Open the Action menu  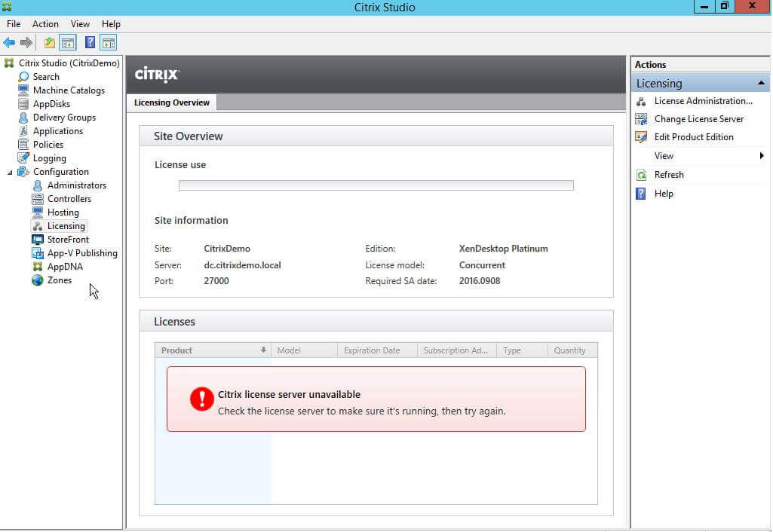45,24
